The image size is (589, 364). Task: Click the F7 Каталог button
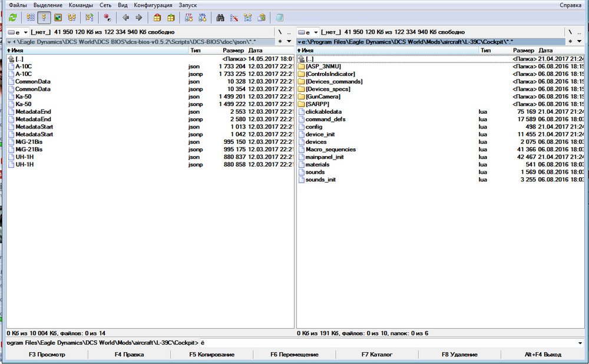[377, 354]
